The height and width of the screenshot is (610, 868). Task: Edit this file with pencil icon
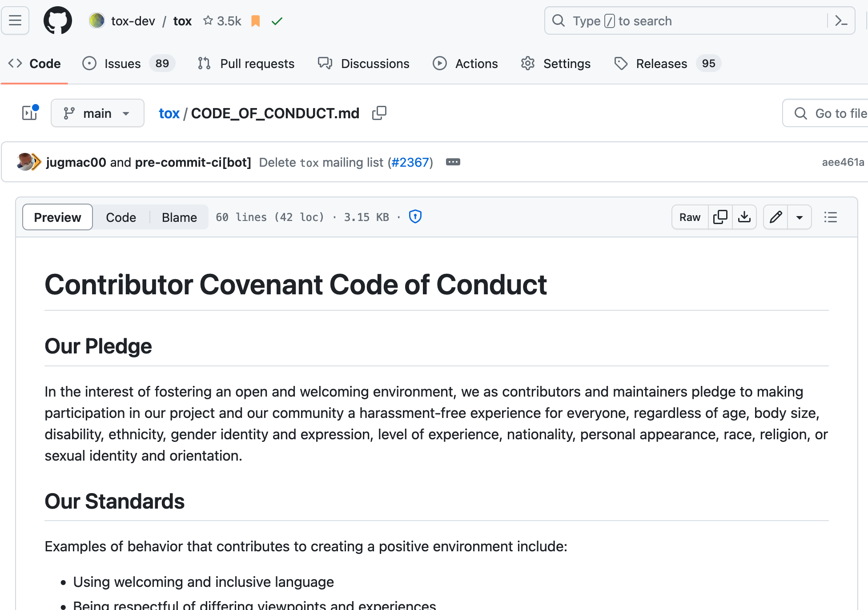(776, 217)
